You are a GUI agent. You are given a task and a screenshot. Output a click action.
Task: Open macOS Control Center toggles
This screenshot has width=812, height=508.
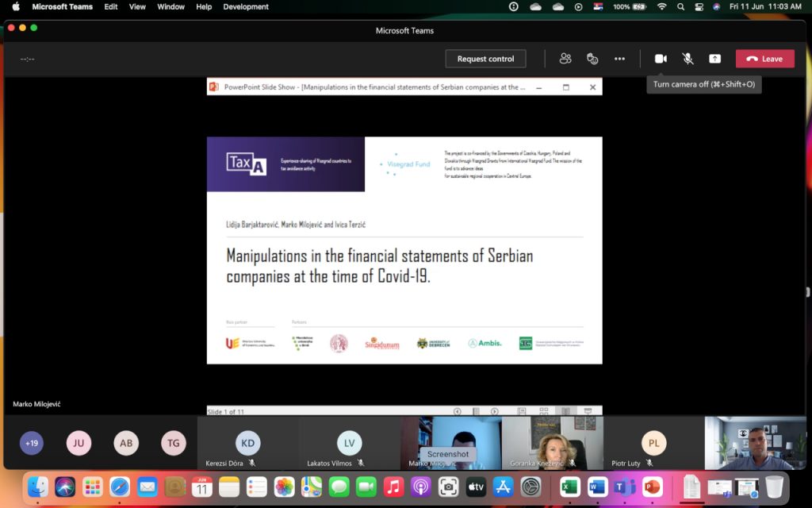[698, 6]
